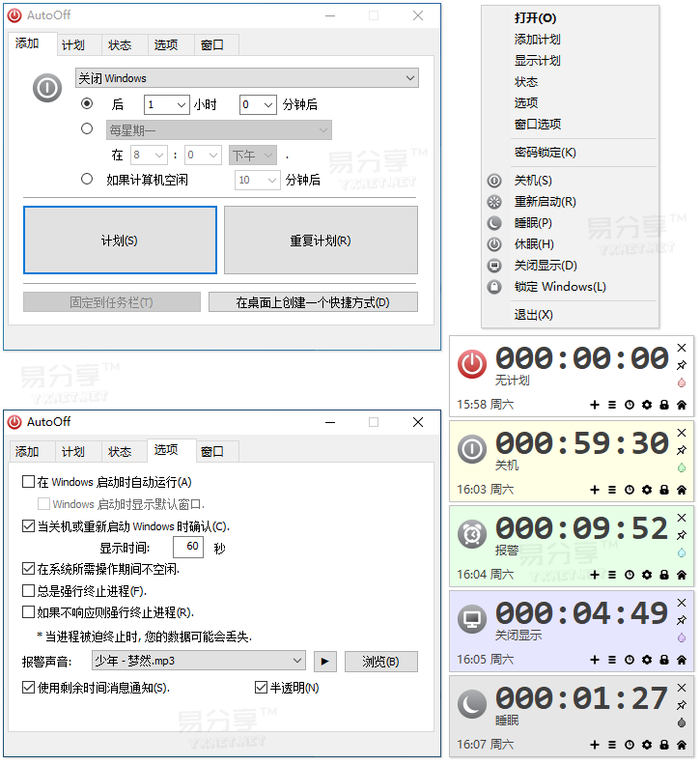
Task: Choose 添加计划 from the tray menu
Action: (537, 39)
